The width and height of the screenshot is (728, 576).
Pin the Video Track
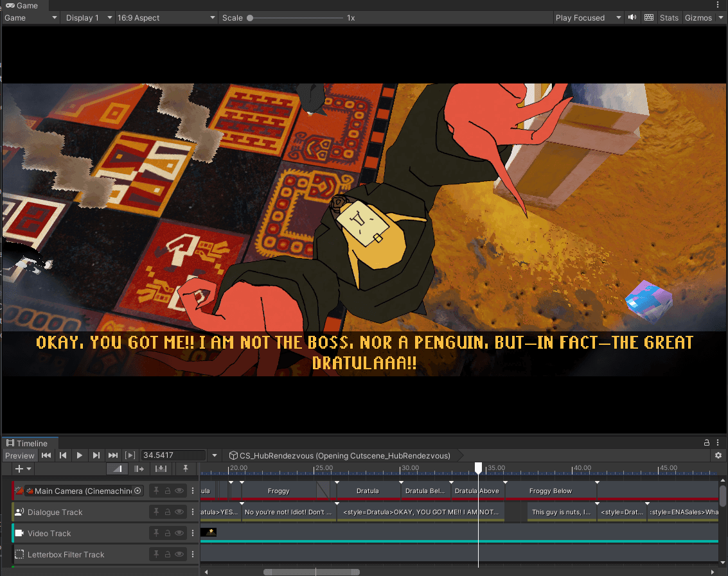tap(157, 534)
